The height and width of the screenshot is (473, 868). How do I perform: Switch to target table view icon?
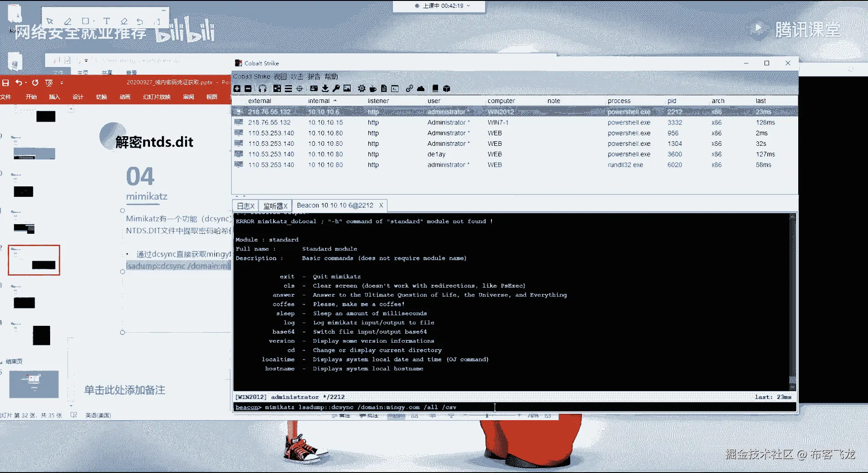point(300,88)
